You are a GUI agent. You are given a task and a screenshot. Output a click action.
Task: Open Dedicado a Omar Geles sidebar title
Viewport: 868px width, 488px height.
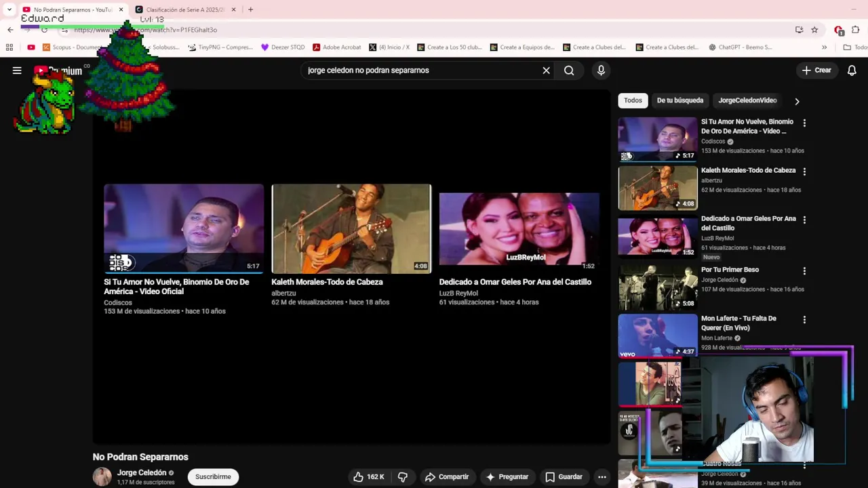pos(749,223)
